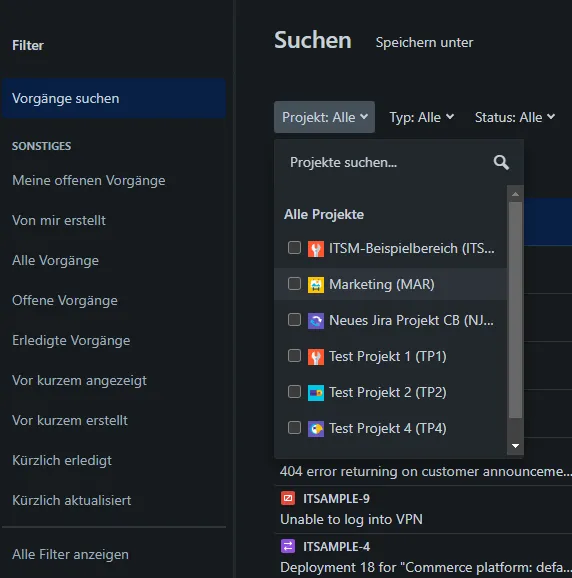Image resolution: width=572 pixels, height=578 pixels.
Task: Select Meine offenen Vorgänge filter
Action: pos(89,181)
